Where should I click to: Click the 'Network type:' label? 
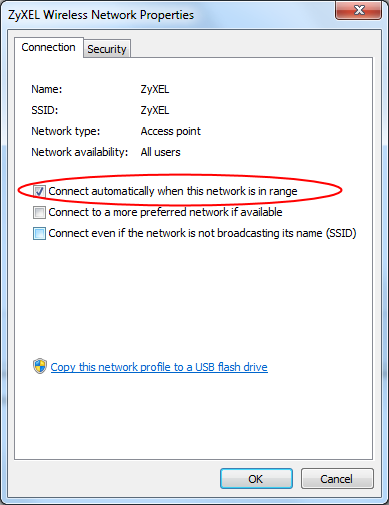pyautogui.click(x=66, y=131)
